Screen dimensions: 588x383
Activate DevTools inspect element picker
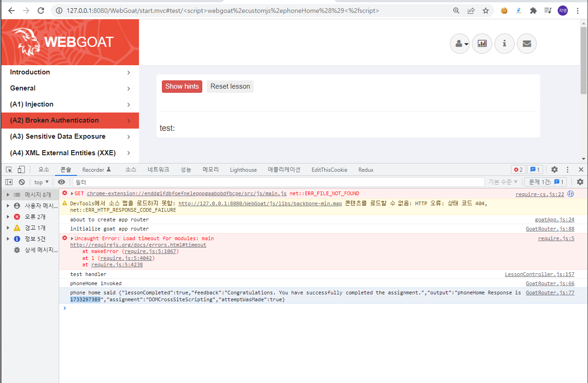pos(9,169)
